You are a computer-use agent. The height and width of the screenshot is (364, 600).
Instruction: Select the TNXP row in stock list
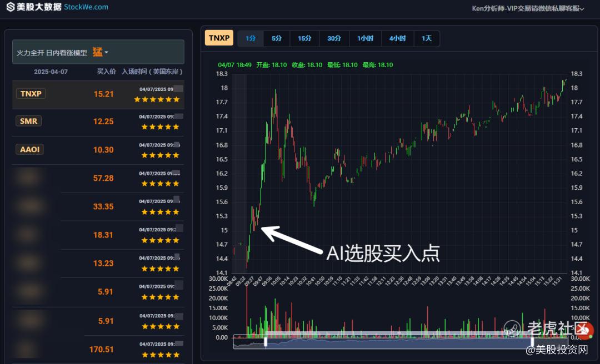[x=98, y=94]
